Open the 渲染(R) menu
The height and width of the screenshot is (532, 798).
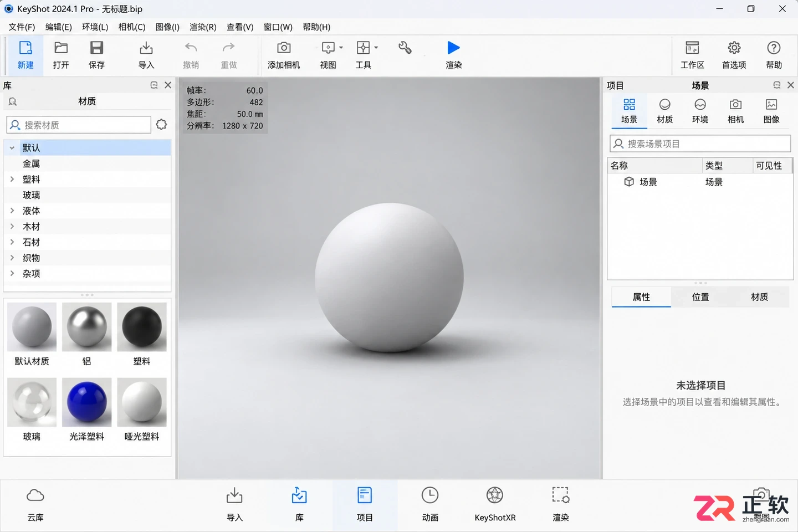click(x=203, y=27)
